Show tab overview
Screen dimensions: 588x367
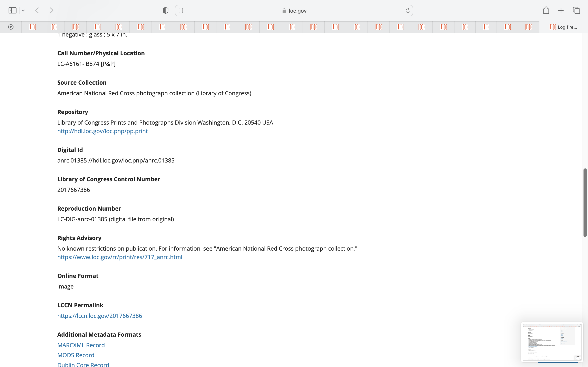click(x=576, y=10)
